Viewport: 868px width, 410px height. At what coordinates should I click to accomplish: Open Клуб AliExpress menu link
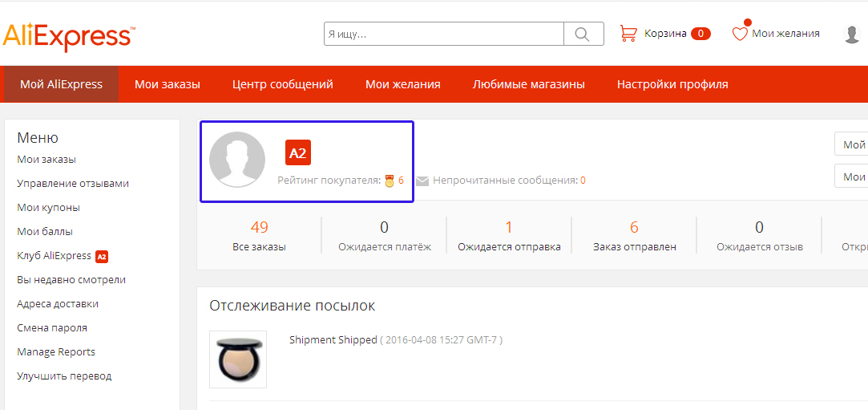pyautogui.click(x=55, y=255)
